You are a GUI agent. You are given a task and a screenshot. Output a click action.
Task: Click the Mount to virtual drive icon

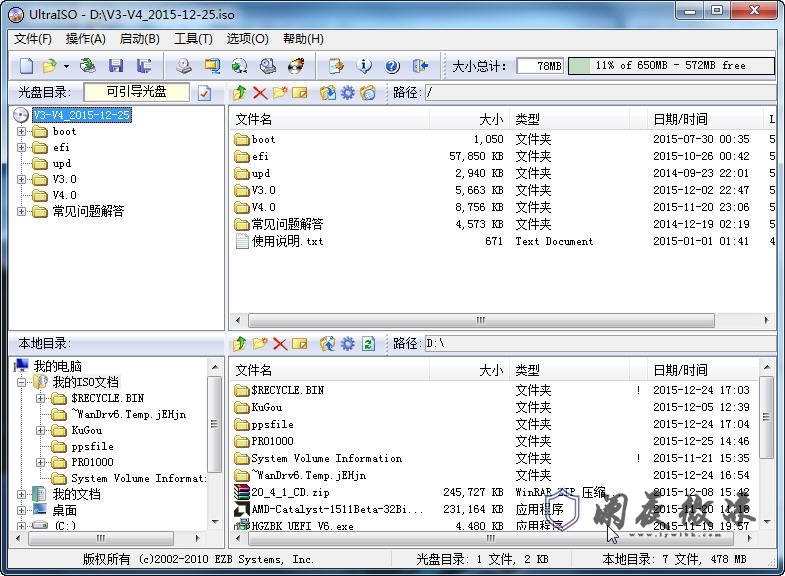pyautogui.click(x=268, y=66)
